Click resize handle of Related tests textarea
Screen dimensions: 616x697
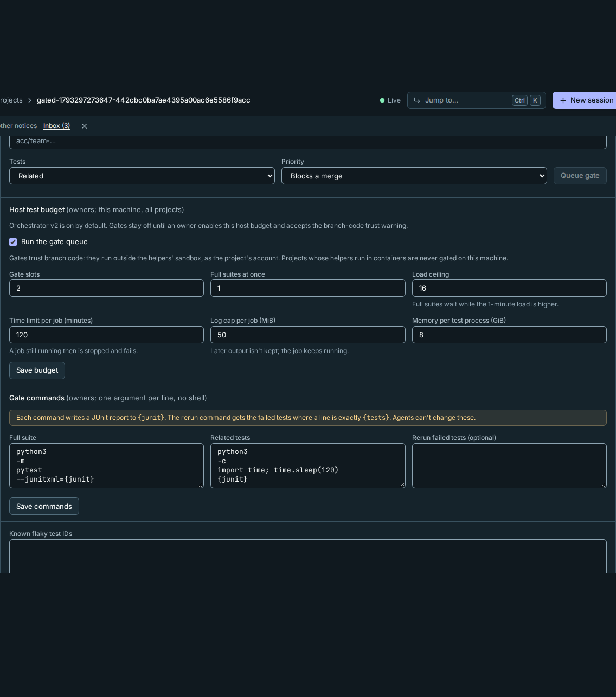[x=402, y=484]
